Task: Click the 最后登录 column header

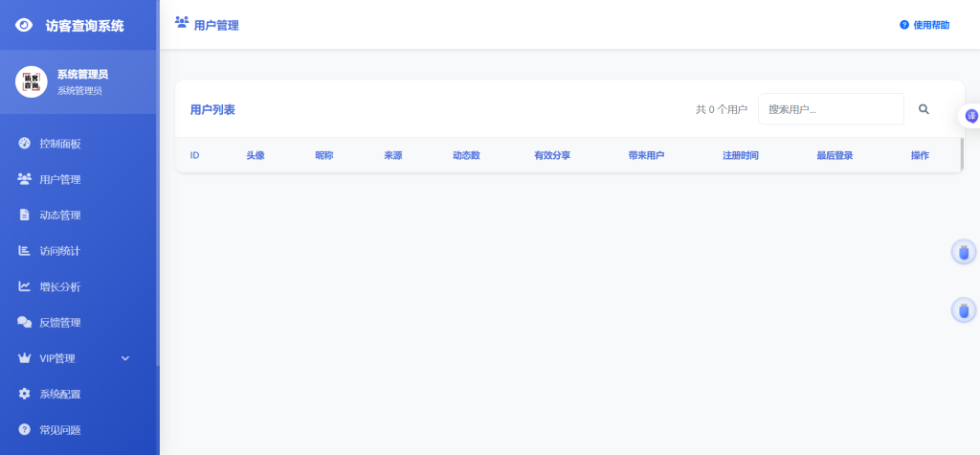Action: tap(835, 155)
